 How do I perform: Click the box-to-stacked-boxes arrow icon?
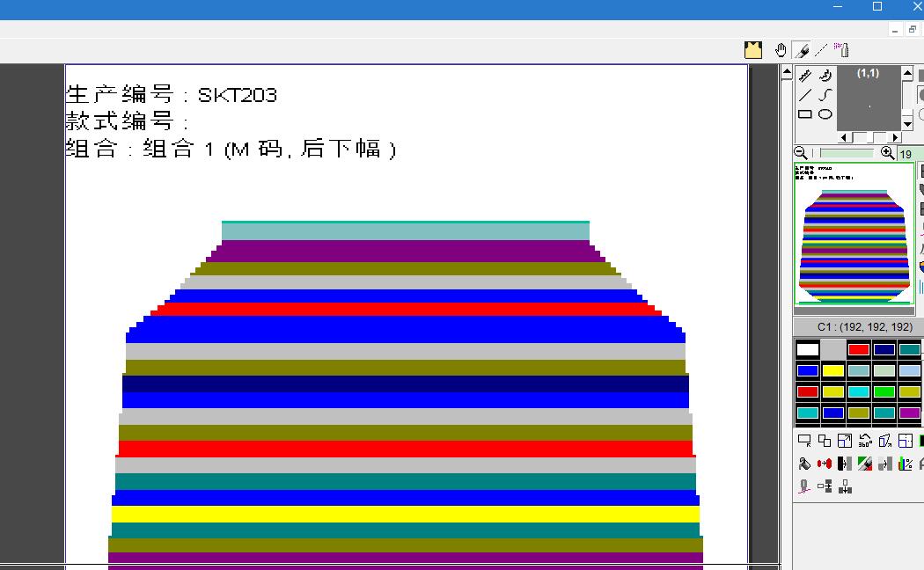825,486
